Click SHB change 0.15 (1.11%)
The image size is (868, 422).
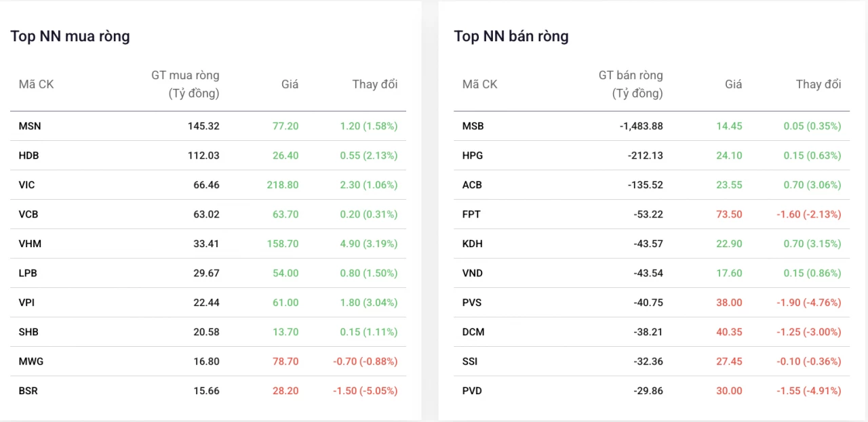coord(369,333)
